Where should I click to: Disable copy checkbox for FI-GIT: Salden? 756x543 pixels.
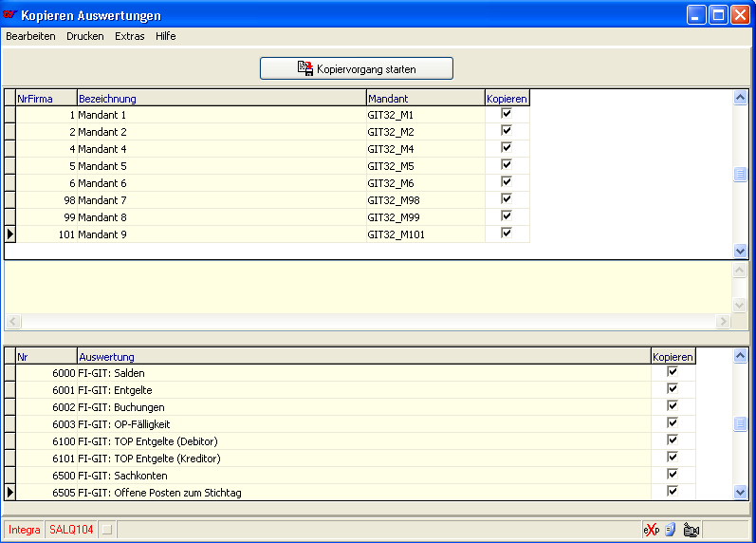click(673, 372)
